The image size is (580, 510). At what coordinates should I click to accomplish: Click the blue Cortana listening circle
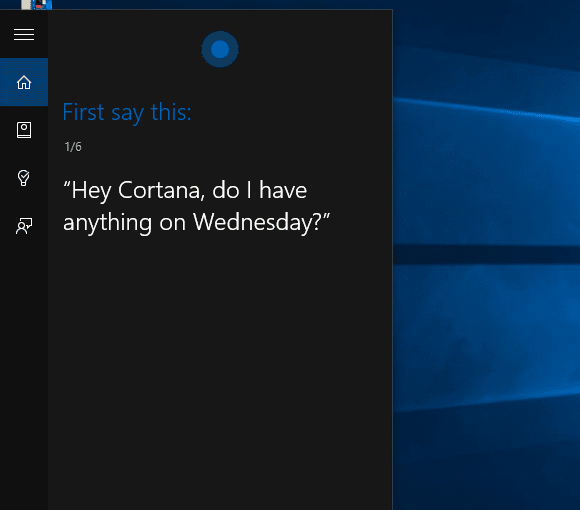[x=220, y=49]
